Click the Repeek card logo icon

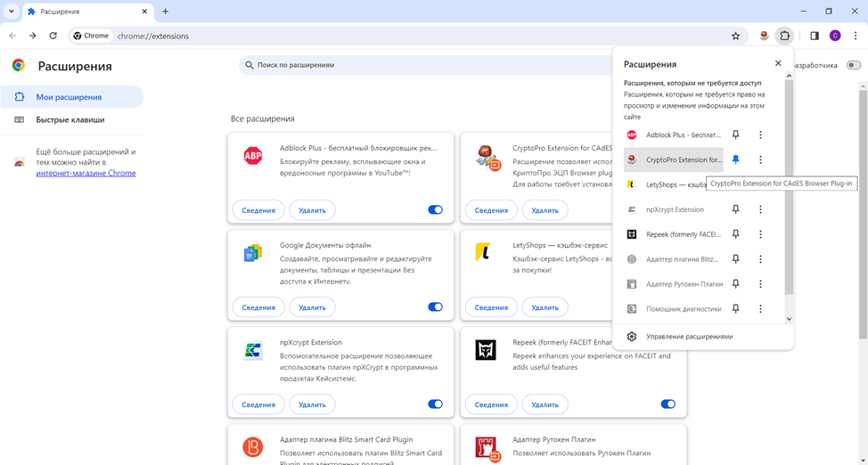tap(486, 350)
